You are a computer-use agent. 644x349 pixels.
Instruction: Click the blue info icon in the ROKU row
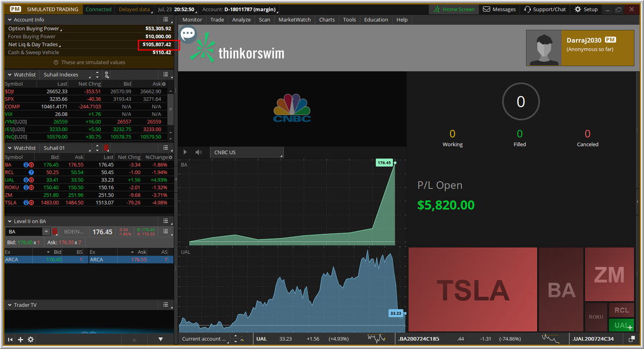[x=26, y=187]
